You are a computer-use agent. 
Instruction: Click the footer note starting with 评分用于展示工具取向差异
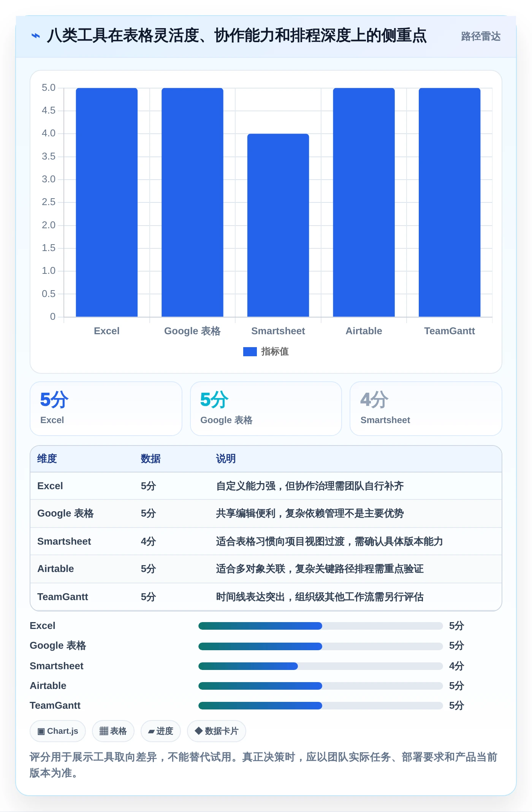click(263, 765)
